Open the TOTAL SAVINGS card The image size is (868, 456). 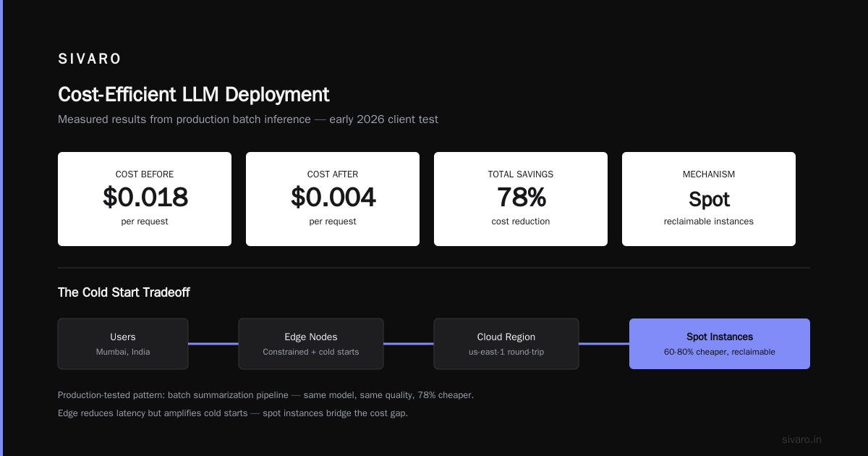pyautogui.click(x=521, y=199)
